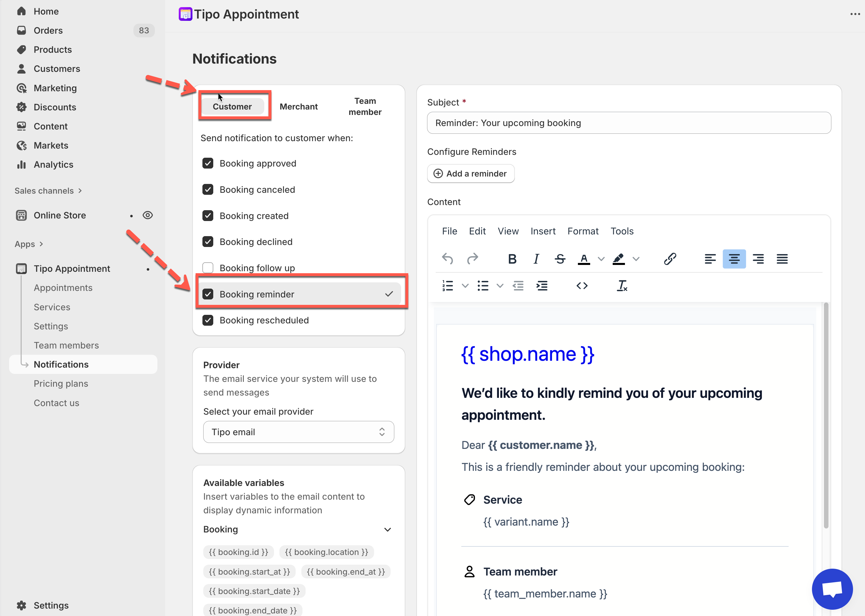The height and width of the screenshot is (616, 865).
Task: Open the Format menu in editor
Action: tap(582, 231)
